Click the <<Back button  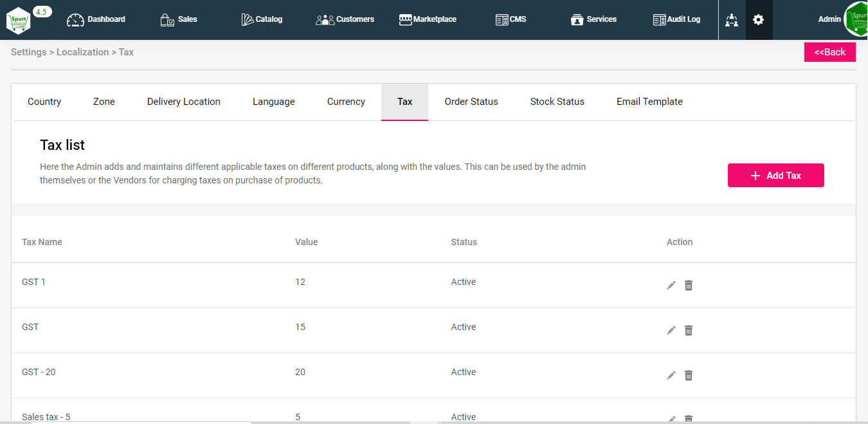830,52
